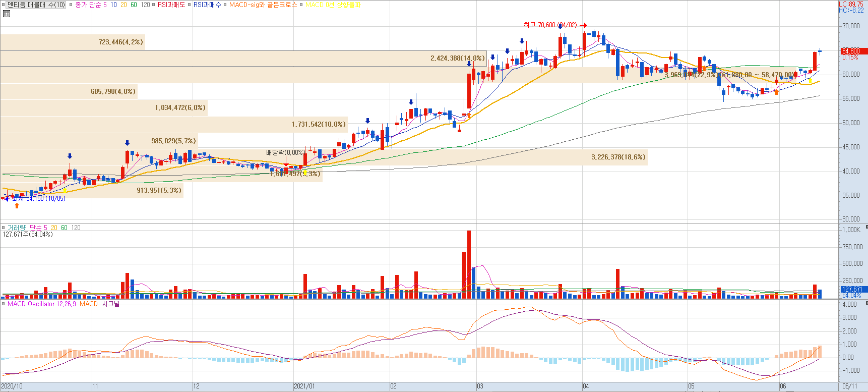Click the LC:89.75 indicator text

tap(851, 4)
